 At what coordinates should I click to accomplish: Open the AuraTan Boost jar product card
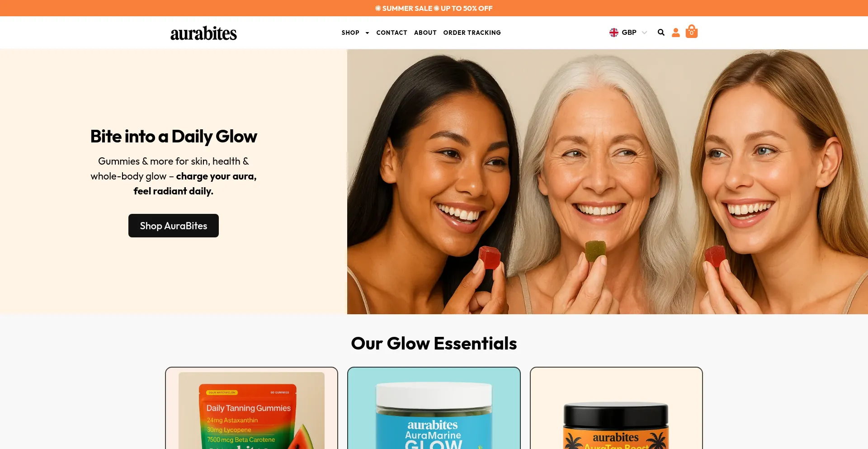point(616,408)
